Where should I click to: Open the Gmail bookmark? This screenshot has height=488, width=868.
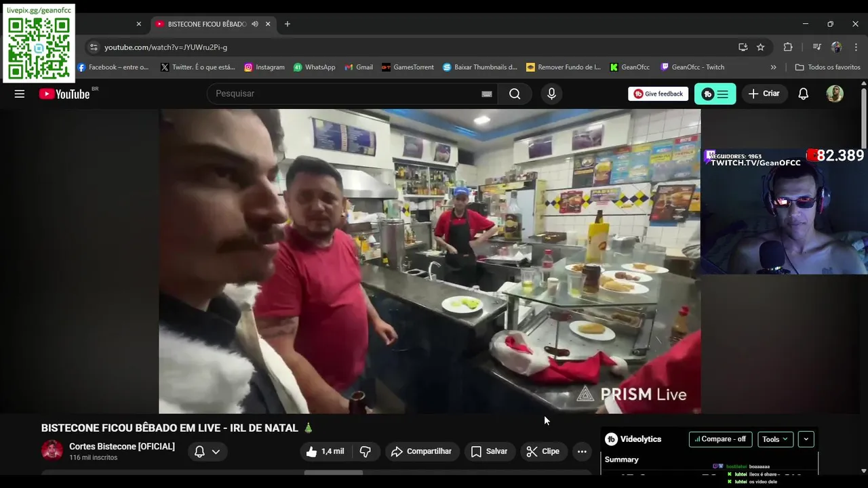point(359,67)
